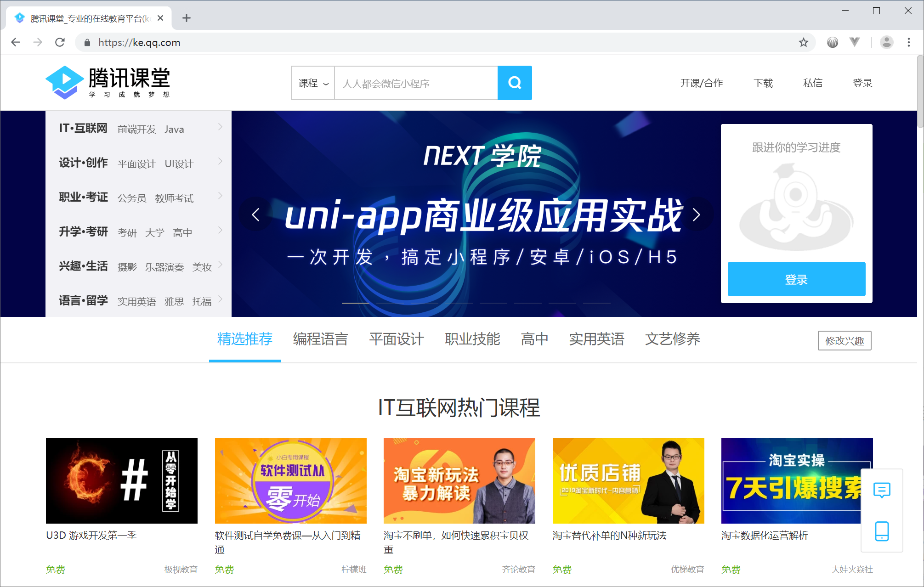Switch to 平面设计 tab
Screen dimensions: 924x587
pos(396,339)
